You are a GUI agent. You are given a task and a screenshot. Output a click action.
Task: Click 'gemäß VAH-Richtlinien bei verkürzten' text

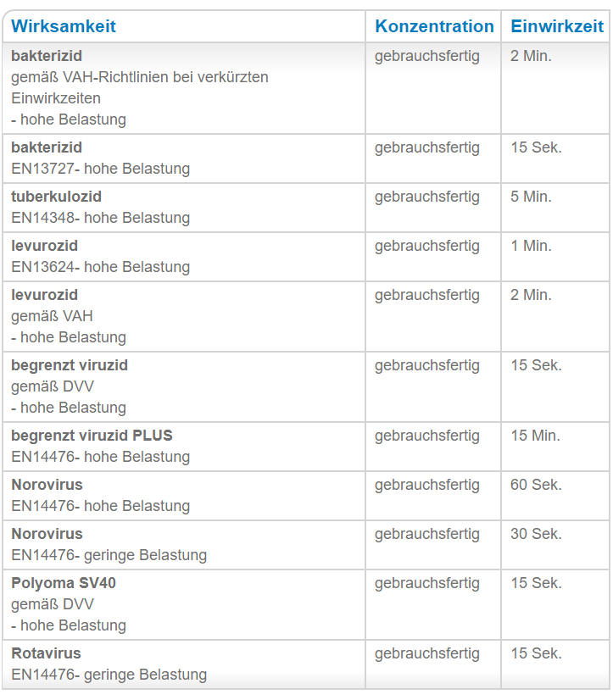tap(140, 77)
